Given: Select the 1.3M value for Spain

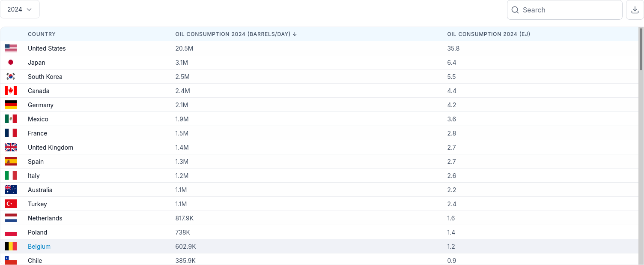Looking at the screenshot, I should [x=182, y=162].
